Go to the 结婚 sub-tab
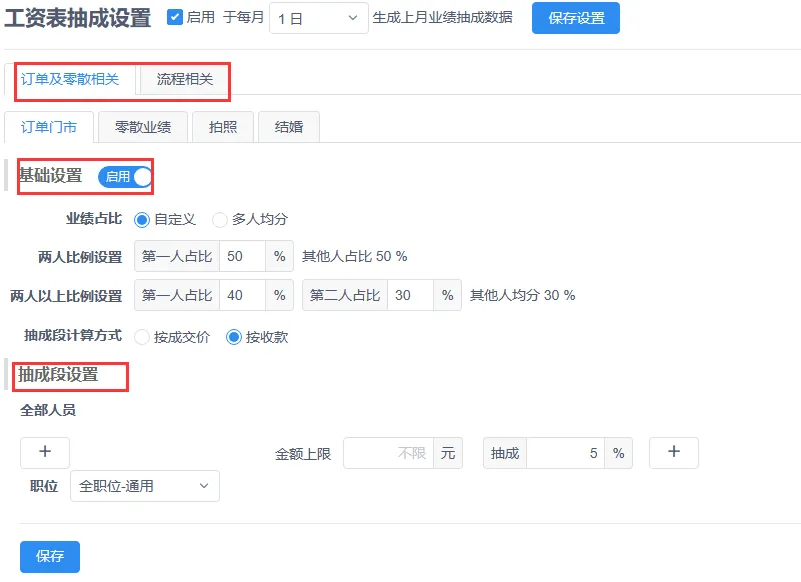This screenshot has height=582, width=801. coord(289,127)
